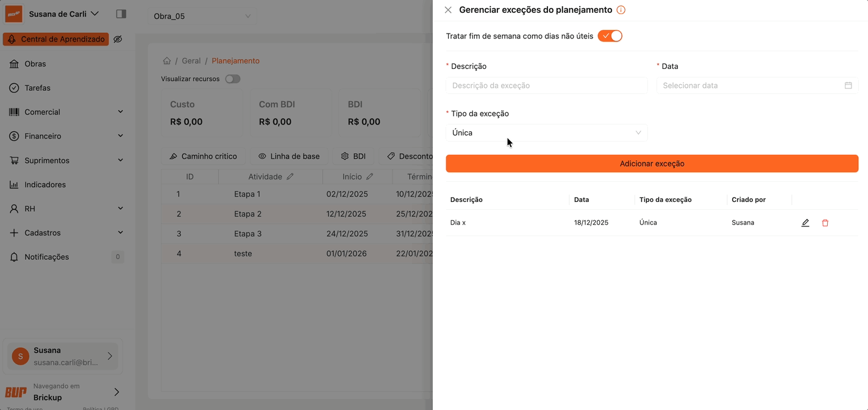Toggle Visualizar recursos switch
The height and width of the screenshot is (410, 868).
(x=233, y=79)
